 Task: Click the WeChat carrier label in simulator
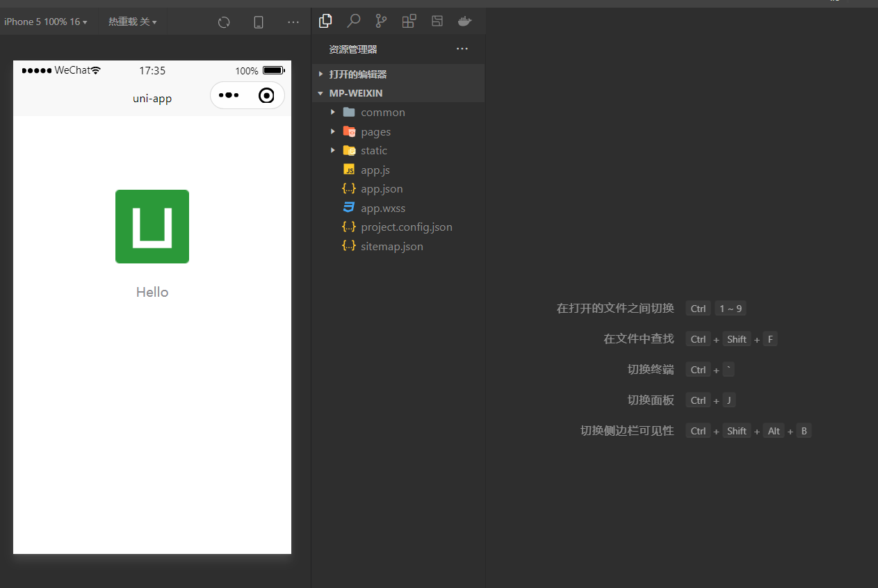pos(72,70)
